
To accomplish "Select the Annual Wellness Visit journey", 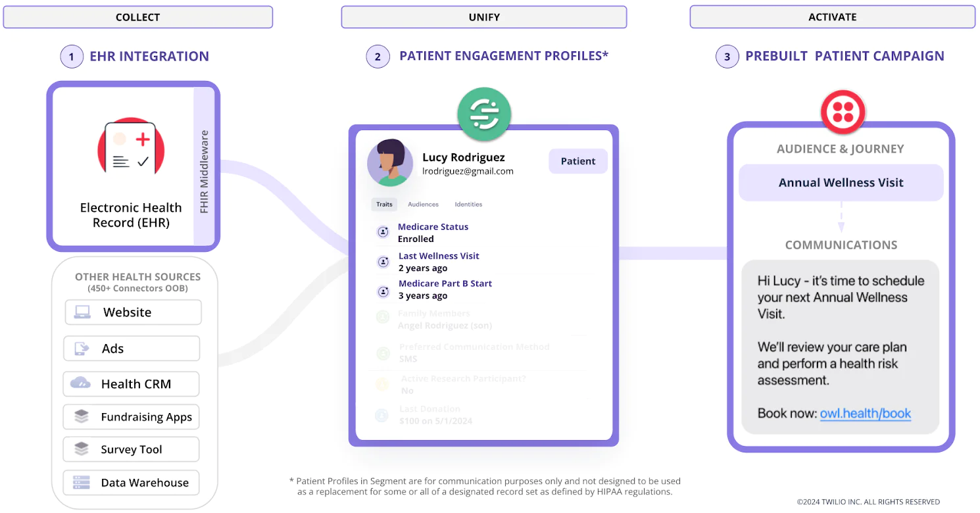I will [841, 183].
